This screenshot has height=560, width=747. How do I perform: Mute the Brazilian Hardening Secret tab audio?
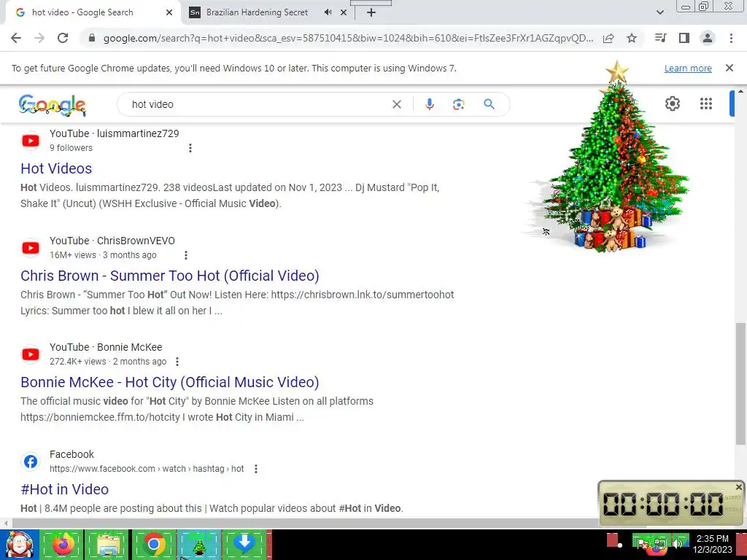click(x=328, y=12)
